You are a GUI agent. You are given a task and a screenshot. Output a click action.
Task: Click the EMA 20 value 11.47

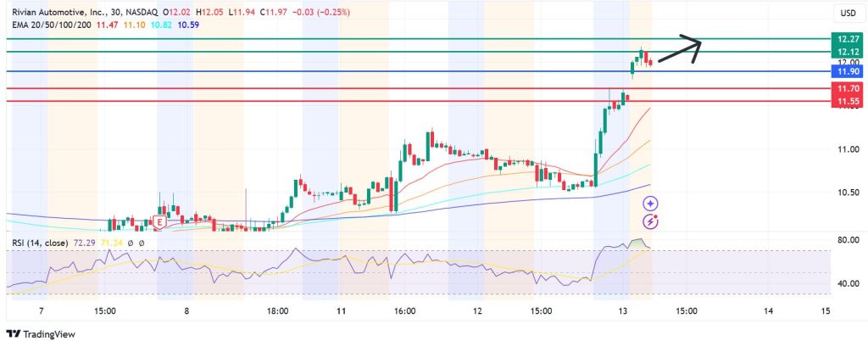click(x=108, y=25)
